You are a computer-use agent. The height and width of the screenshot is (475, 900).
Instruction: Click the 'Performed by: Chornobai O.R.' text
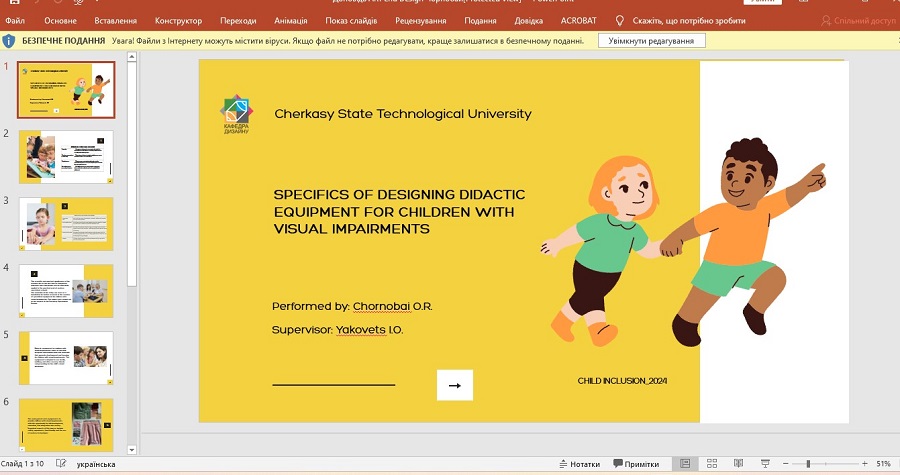click(x=352, y=306)
